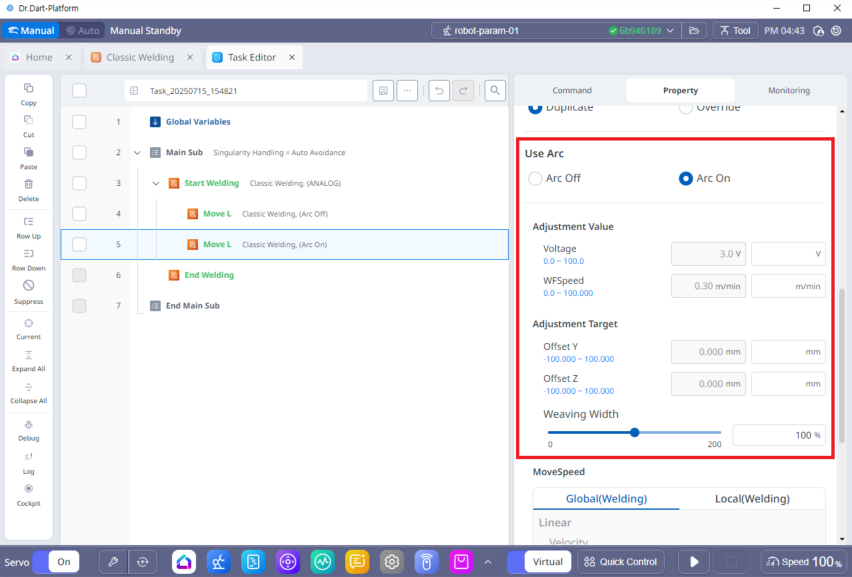Collapse the Main Sub tree node
This screenshot has height=577, width=852.
coord(137,153)
